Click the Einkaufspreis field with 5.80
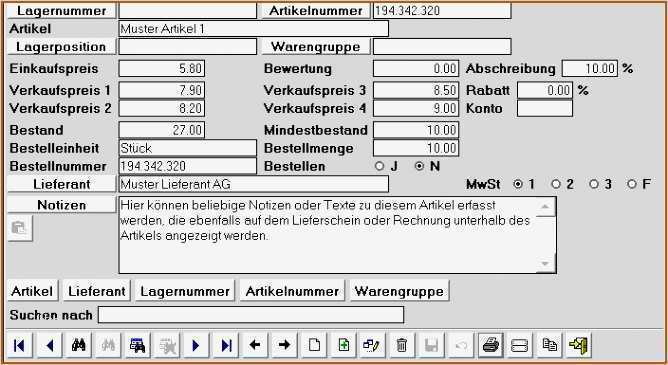Viewport: 668px width, 365px height. coord(162,69)
